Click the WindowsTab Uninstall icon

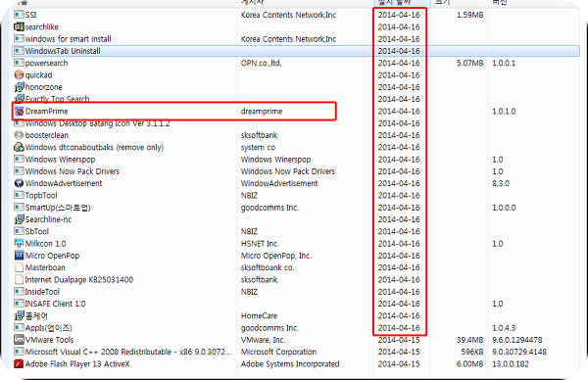[x=19, y=51]
